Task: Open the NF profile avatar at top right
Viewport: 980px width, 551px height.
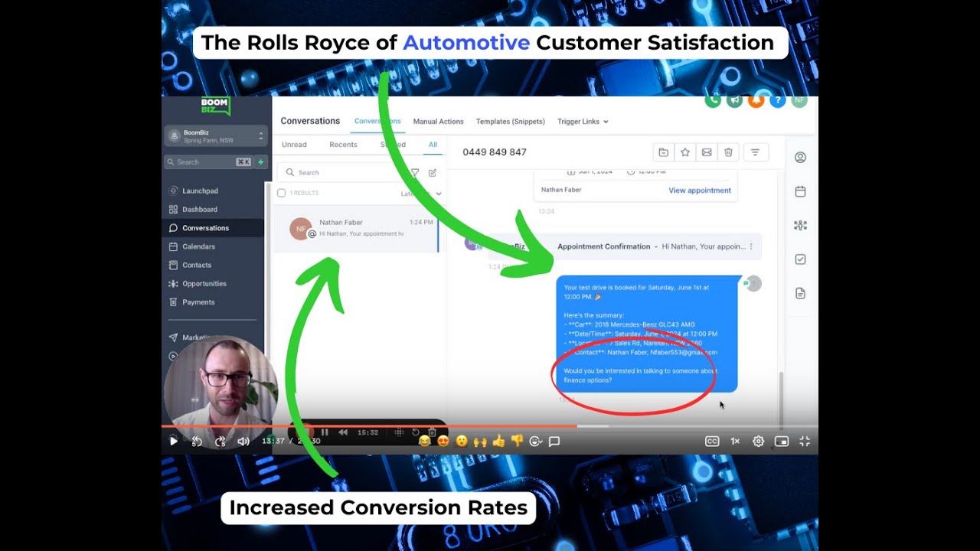Action: click(799, 100)
